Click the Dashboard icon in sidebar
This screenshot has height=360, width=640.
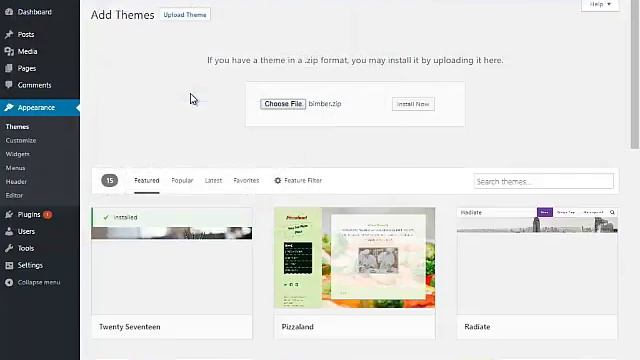coord(9,12)
